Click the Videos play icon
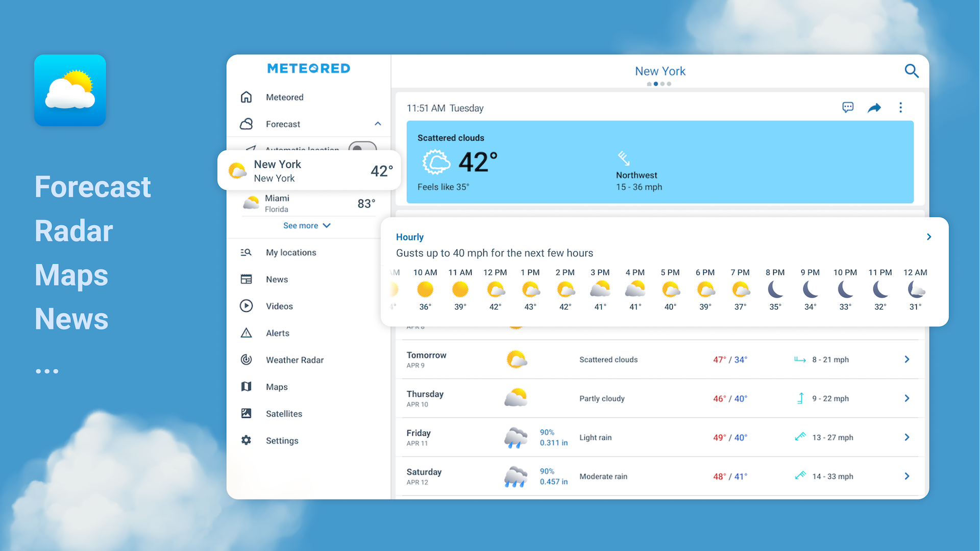Image resolution: width=980 pixels, height=551 pixels. (x=247, y=306)
